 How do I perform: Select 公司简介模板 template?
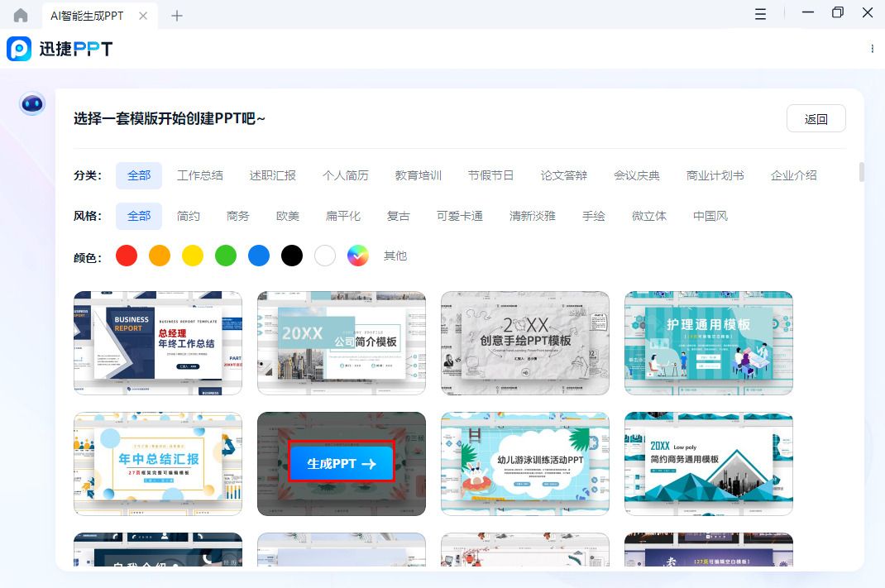point(342,343)
